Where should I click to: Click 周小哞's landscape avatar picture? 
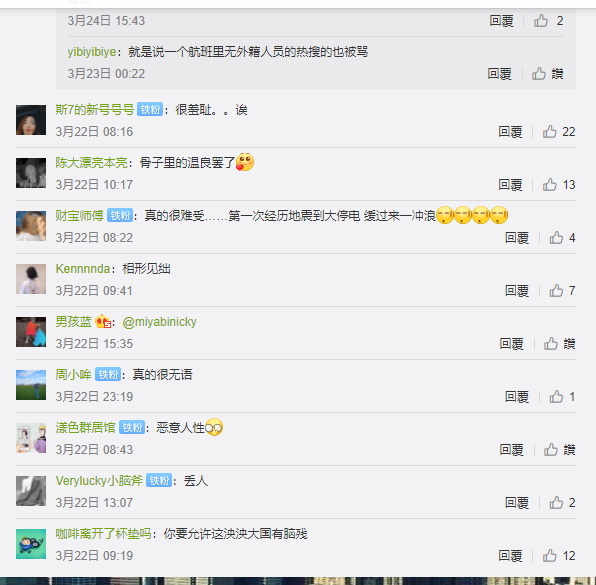coord(31,385)
